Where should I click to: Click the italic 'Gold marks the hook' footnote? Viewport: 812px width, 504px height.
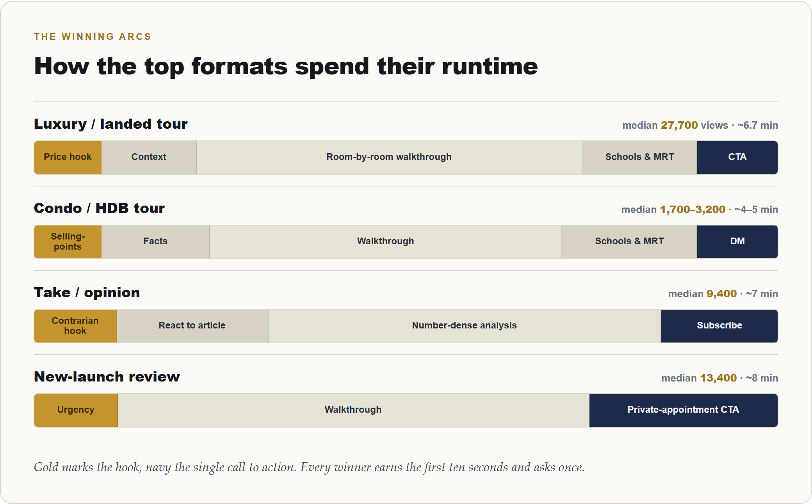pyautogui.click(x=309, y=467)
